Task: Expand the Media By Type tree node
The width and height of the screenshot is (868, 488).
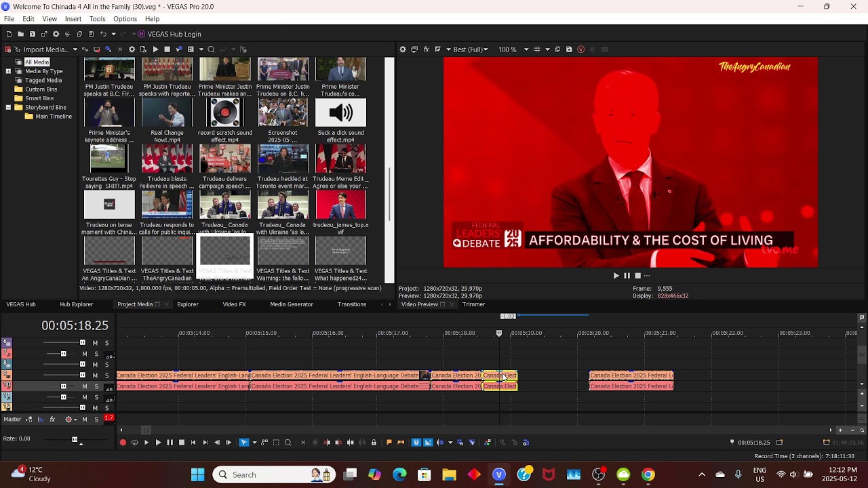Action: pos(8,71)
